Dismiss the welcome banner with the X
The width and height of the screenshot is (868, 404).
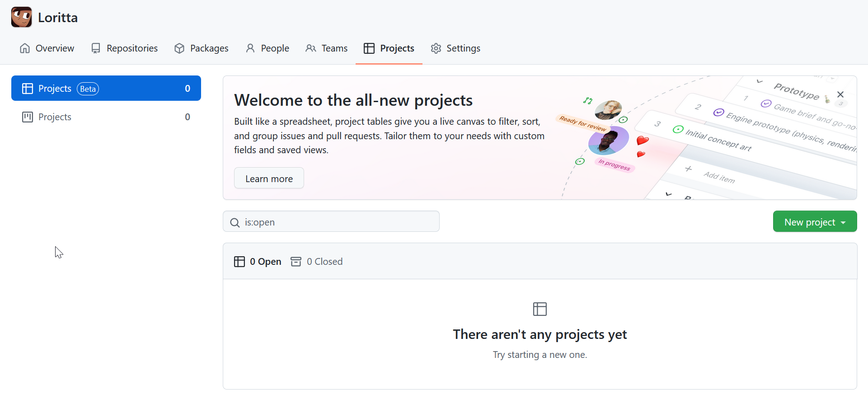coord(841,94)
